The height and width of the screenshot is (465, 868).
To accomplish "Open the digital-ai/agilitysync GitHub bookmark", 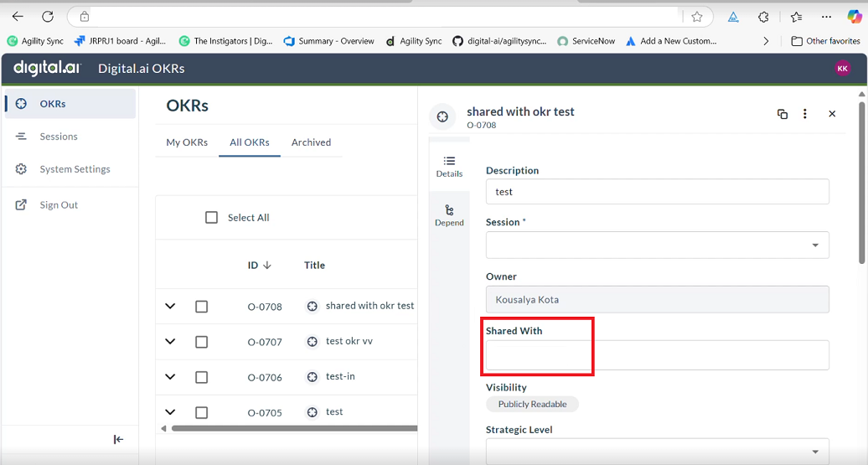I will tap(499, 41).
